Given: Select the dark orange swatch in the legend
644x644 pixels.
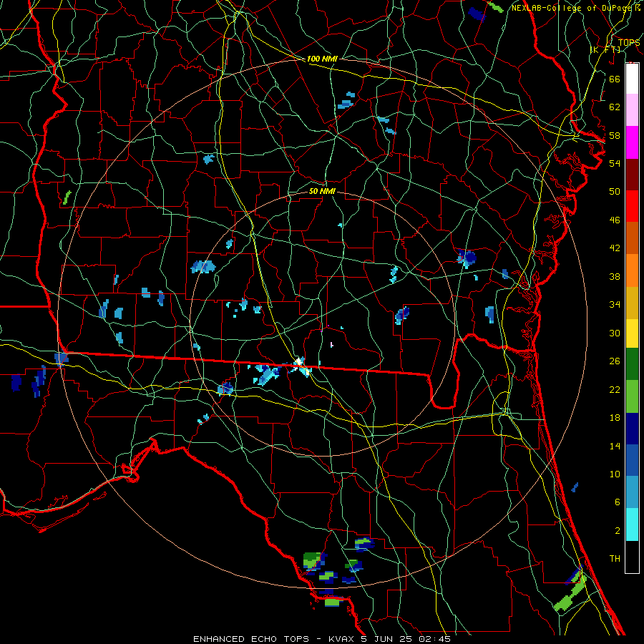Looking at the screenshot, I should pyautogui.click(x=632, y=238).
